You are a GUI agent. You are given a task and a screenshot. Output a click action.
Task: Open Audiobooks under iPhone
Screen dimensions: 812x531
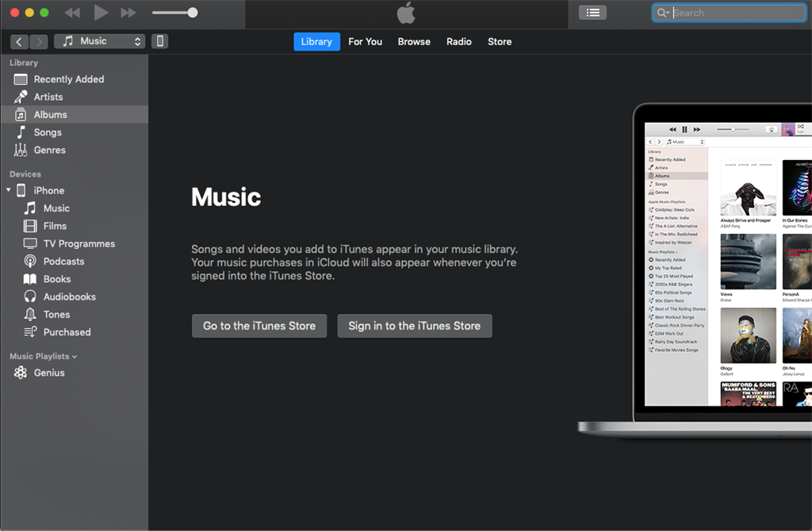(75, 296)
